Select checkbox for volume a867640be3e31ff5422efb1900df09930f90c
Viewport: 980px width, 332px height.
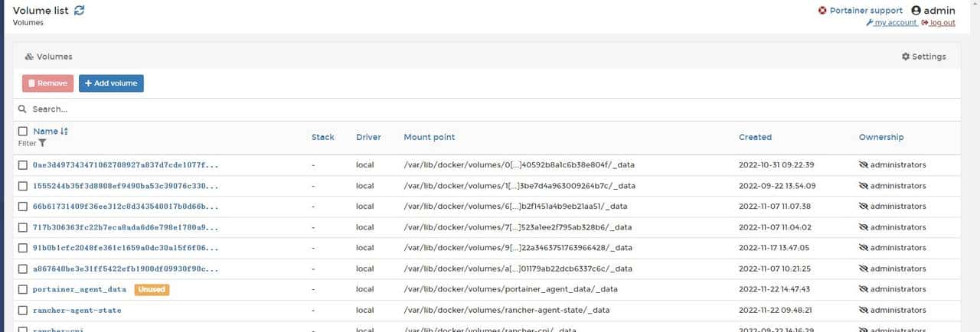click(x=23, y=269)
